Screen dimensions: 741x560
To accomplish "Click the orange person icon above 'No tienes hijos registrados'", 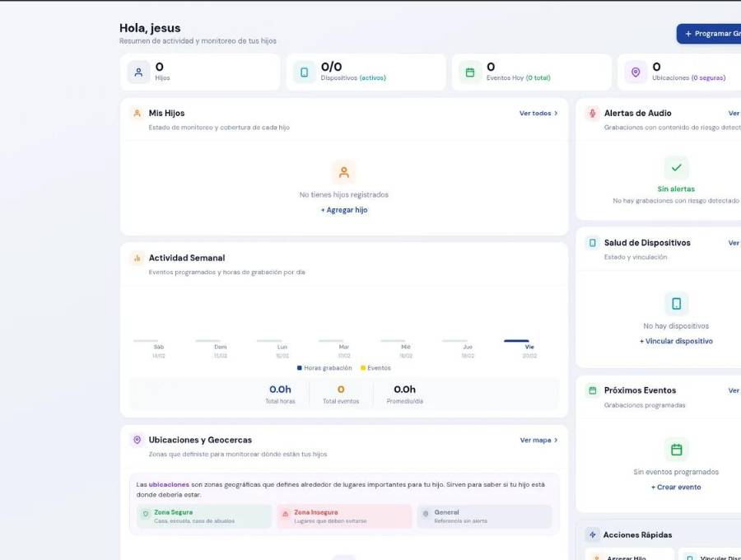I will (344, 172).
